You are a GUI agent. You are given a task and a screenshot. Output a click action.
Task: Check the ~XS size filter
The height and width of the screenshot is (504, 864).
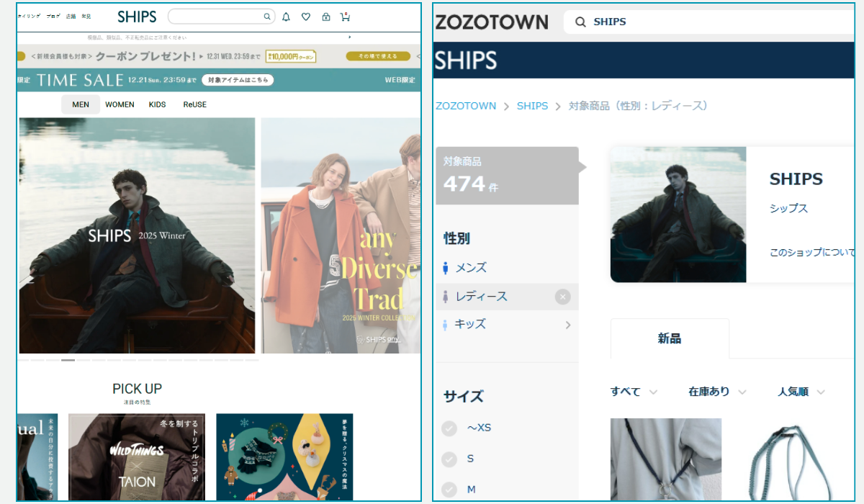(x=449, y=428)
